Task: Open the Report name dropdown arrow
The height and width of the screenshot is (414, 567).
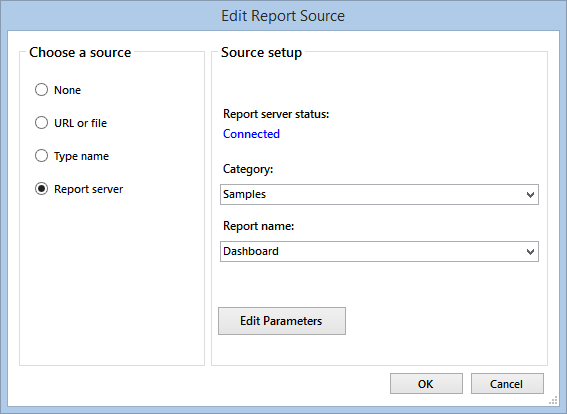Action: [x=530, y=252]
